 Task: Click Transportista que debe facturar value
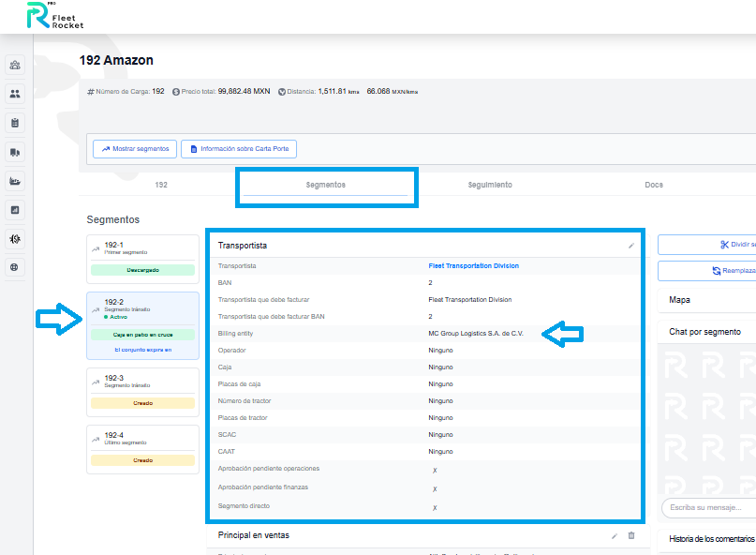point(470,300)
